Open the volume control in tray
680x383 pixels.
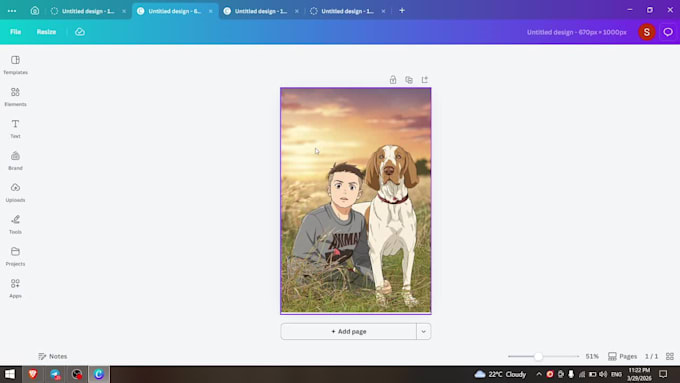603,374
